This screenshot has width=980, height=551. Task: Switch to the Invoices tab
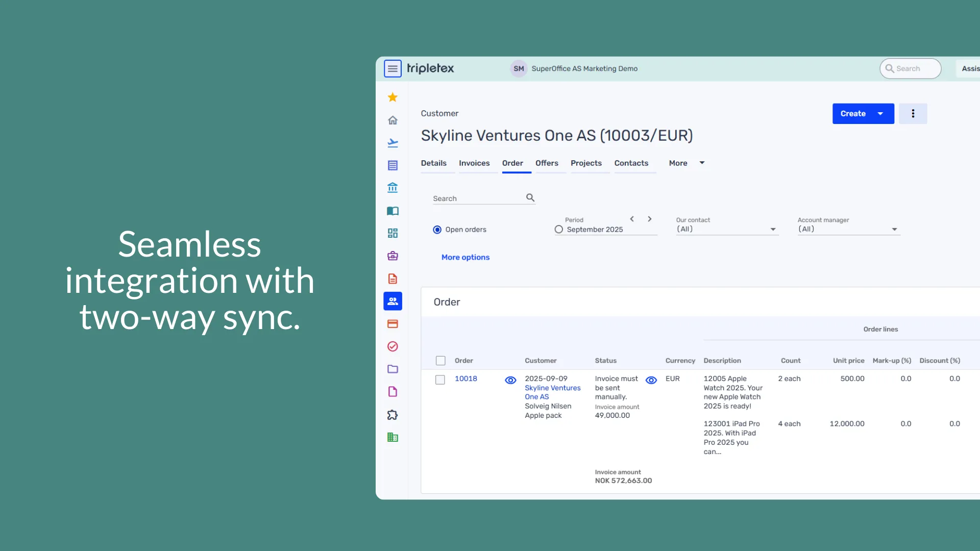click(x=474, y=163)
